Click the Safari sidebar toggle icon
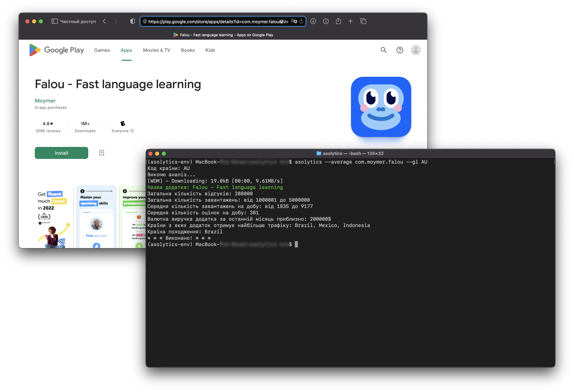Image resolution: width=574 pixels, height=392 pixels. pos(54,21)
